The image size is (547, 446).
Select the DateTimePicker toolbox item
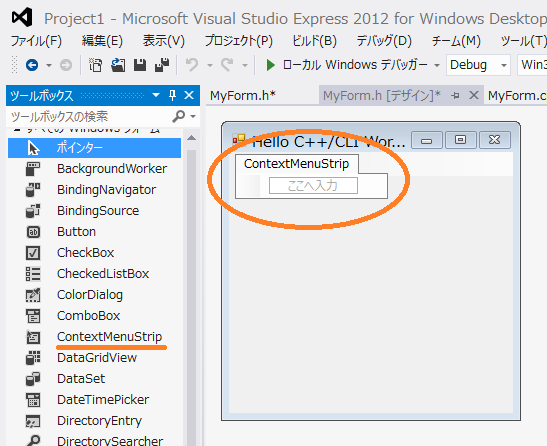point(95,400)
